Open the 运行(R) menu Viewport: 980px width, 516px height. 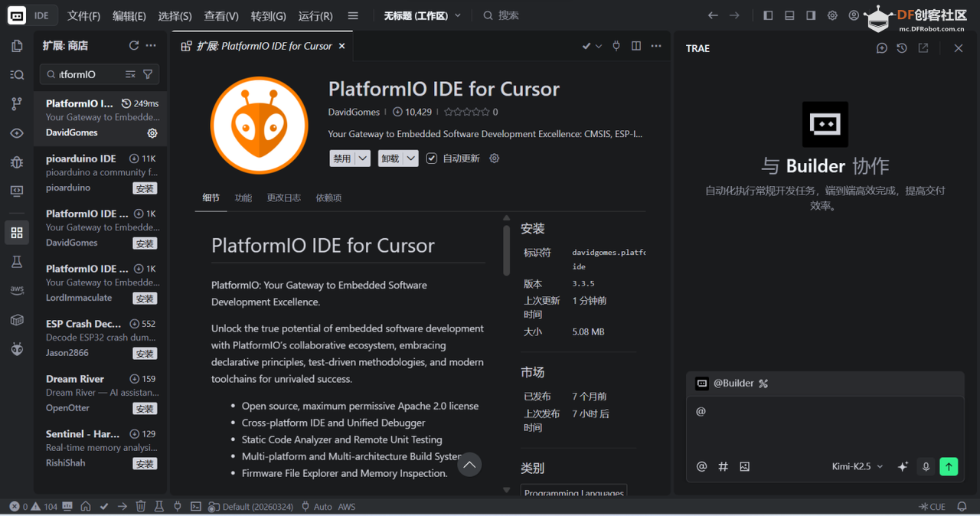[x=316, y=15]
